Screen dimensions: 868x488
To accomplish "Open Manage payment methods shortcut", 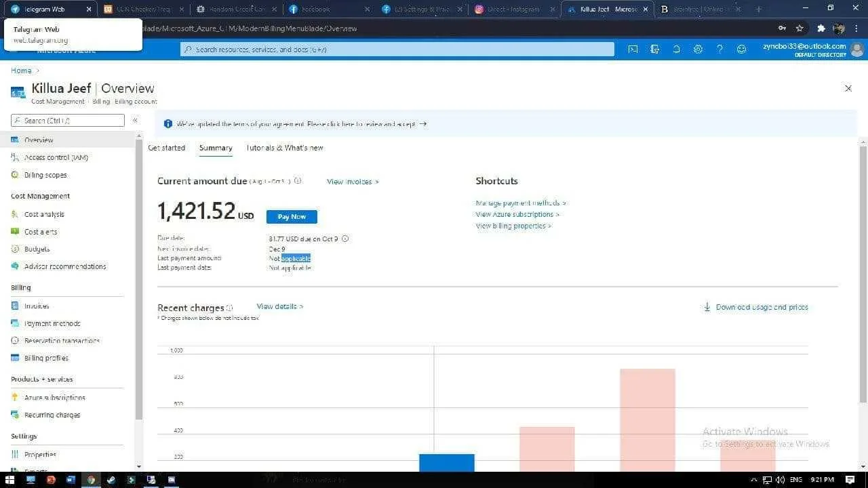I will tap(521, 203).
